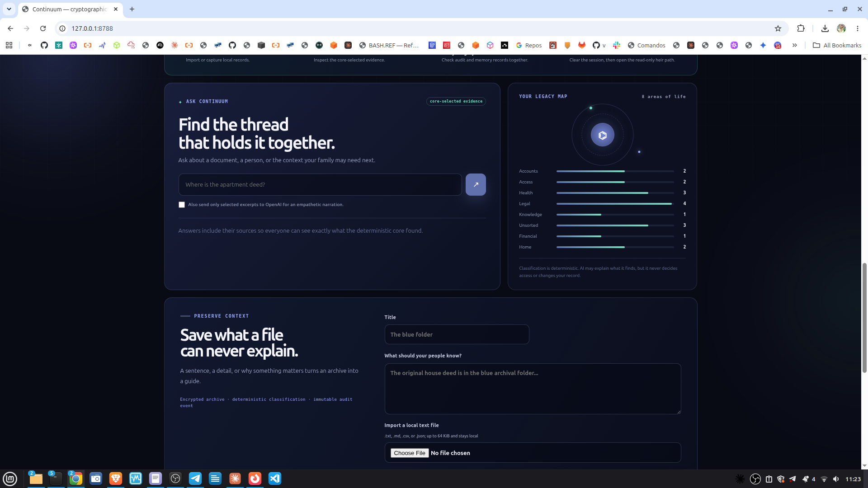Click the Title field 'The blue folder'
This screenshot has height=488, width=868.
pyautogui.click(x=457, y=334)
